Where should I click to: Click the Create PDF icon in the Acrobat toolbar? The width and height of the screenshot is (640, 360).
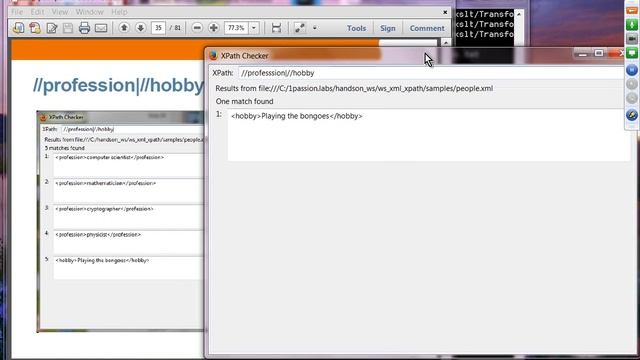pyautogui.click(x=18, y=28)
